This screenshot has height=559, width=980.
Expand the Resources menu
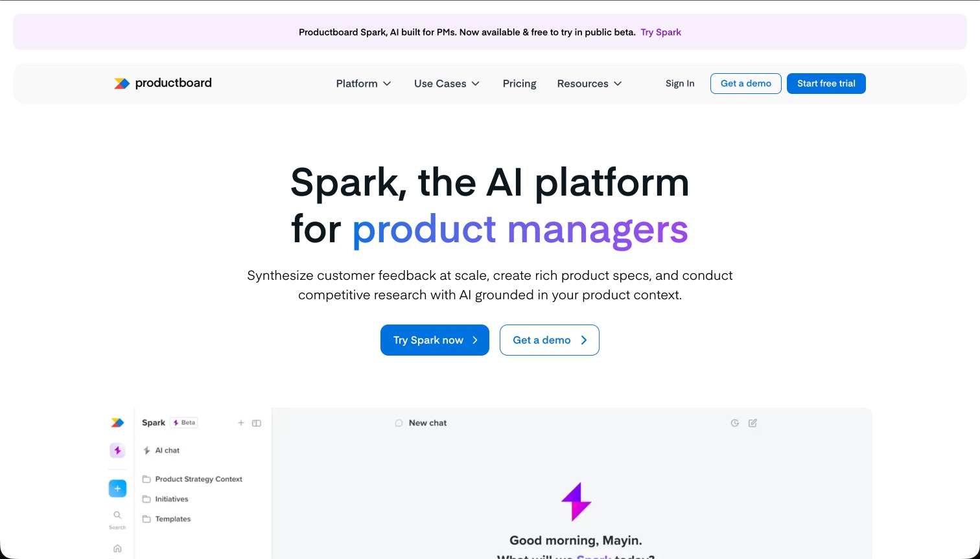pos(589,84)
